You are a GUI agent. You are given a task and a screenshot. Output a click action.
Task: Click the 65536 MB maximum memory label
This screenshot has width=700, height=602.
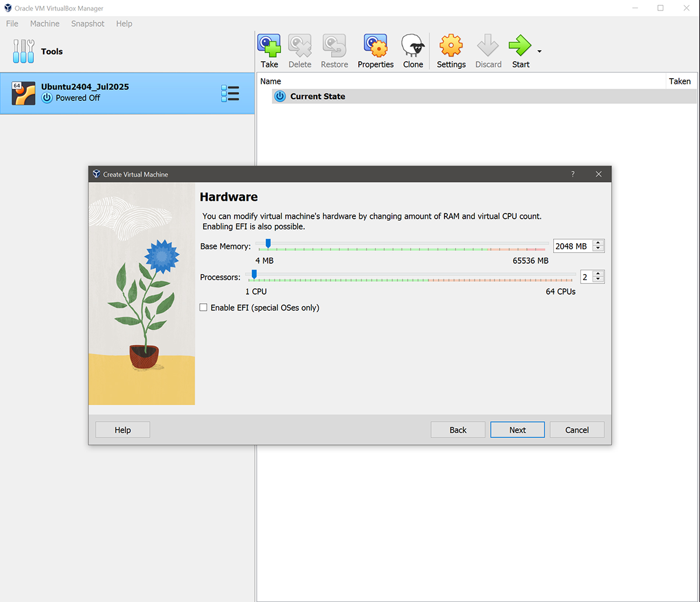click(x=530, y=261)
